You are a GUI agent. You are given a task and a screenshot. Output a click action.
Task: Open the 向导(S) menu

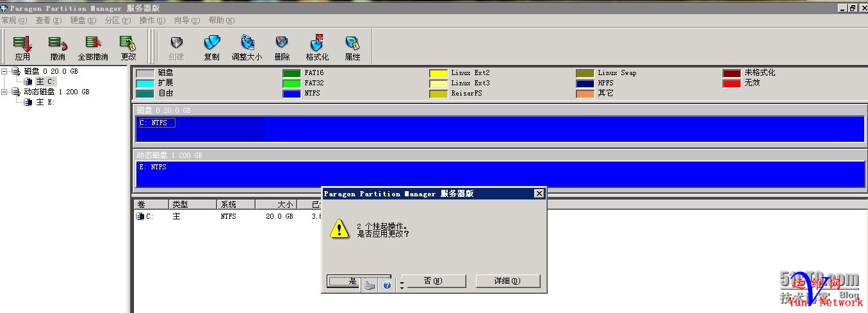click(x=187, y=21)
